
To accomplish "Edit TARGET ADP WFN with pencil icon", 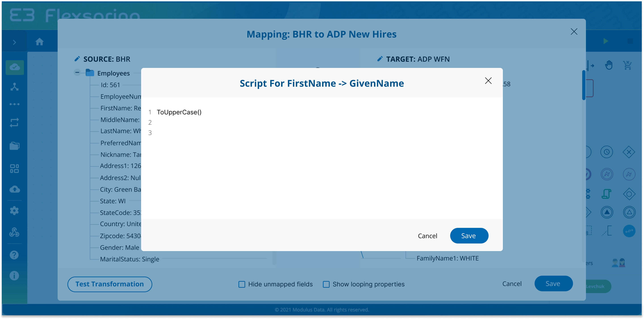I will pyautogui.click(x=380, y=59).
